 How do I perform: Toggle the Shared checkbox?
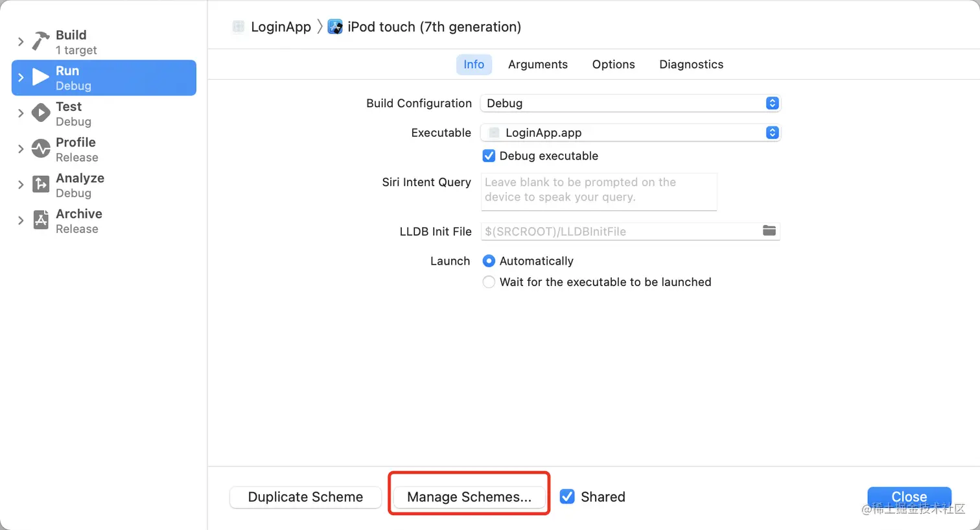567,497
